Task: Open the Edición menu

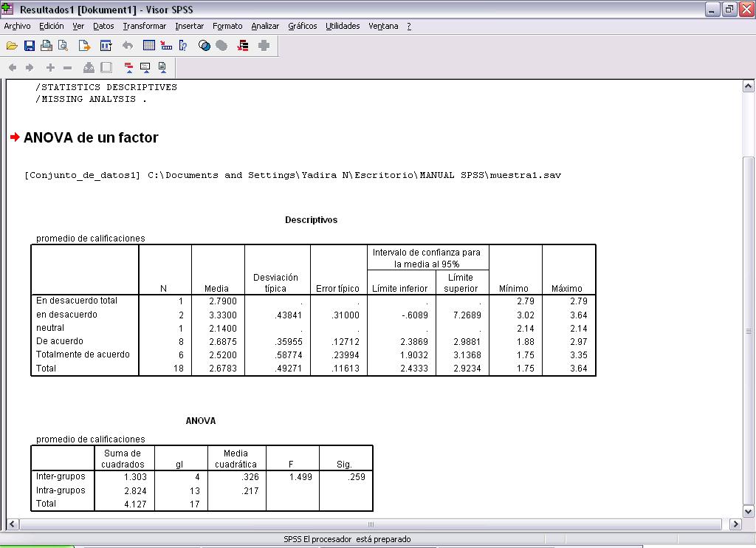Action: click(51, 26)
